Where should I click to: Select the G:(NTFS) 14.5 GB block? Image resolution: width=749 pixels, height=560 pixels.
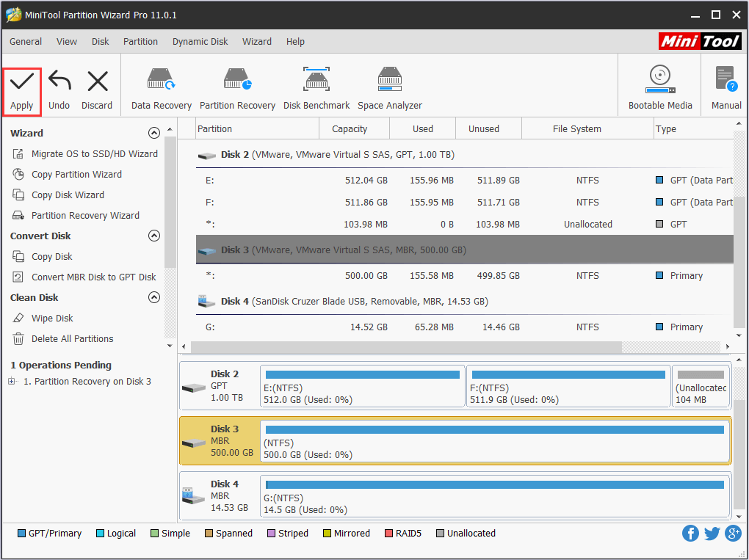click(495, 496)
